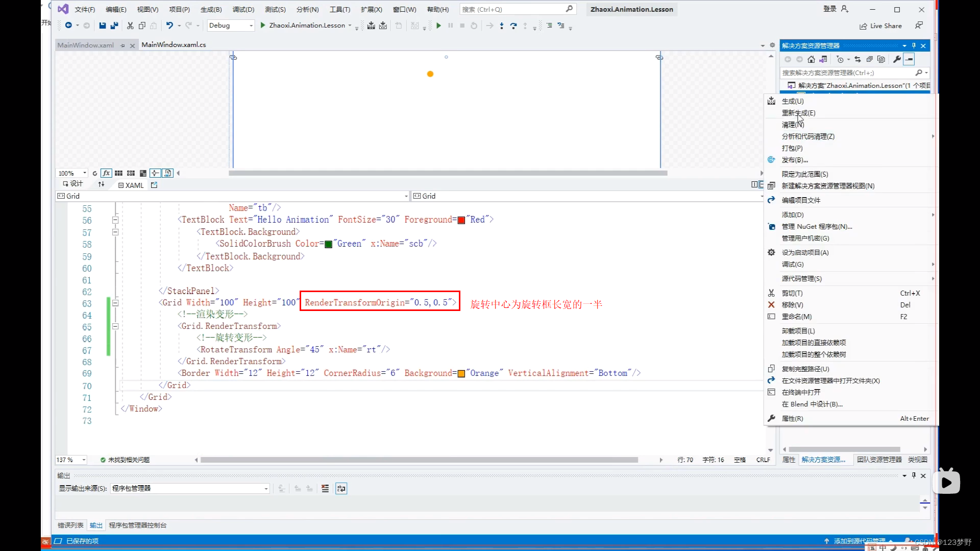Click the Save file icon

102,26
